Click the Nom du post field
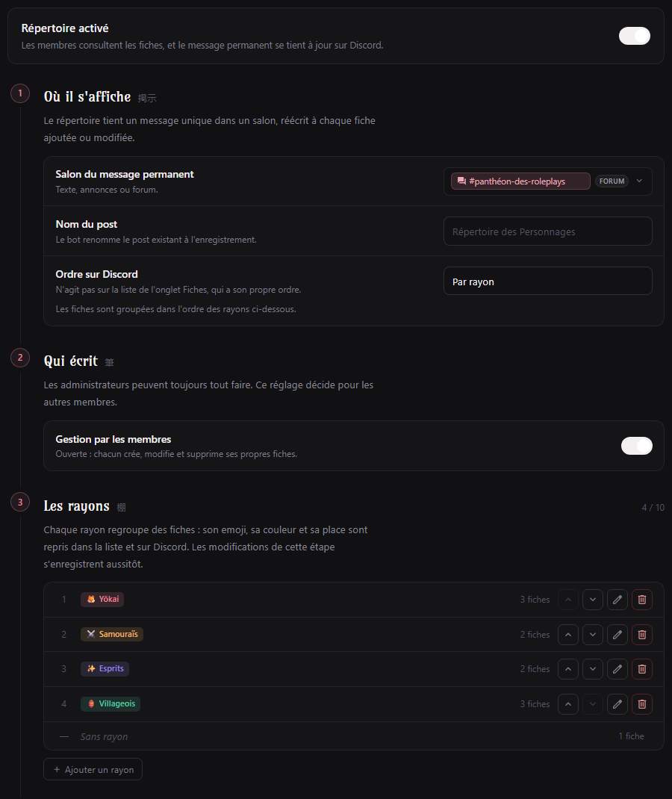The height and width of the screenshot is (799, 672). pos(548,231)
